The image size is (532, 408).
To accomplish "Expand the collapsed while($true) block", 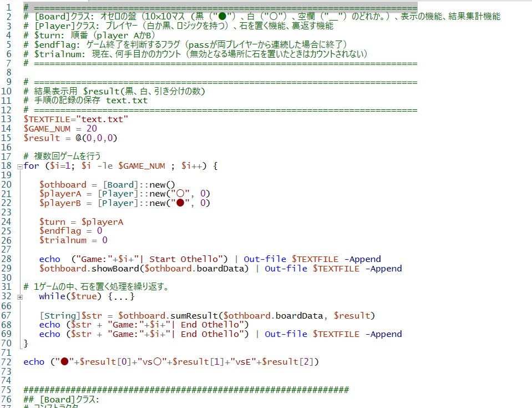I will (20, 297).
